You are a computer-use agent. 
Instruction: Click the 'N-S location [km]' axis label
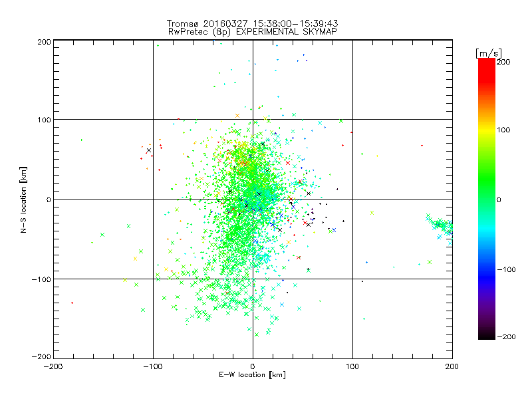point(23,199)
